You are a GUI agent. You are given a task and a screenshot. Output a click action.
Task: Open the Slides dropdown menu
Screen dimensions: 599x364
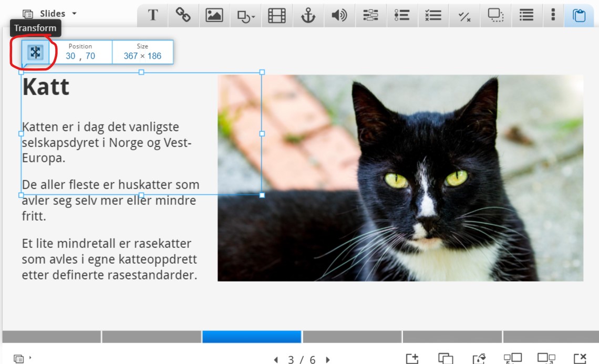50,14
